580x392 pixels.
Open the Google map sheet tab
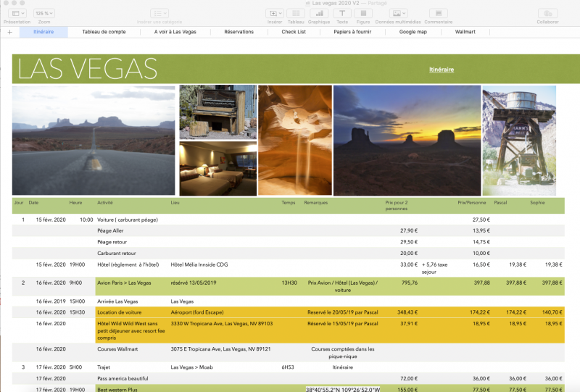[x=413, y=32]
